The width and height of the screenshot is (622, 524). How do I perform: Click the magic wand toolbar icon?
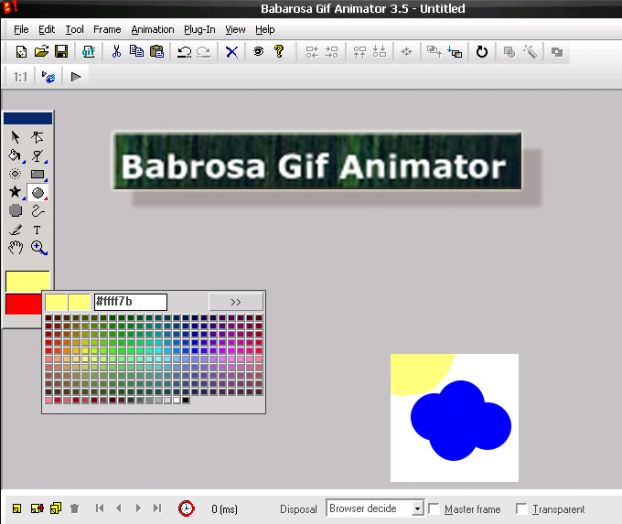tap(530, 52)
